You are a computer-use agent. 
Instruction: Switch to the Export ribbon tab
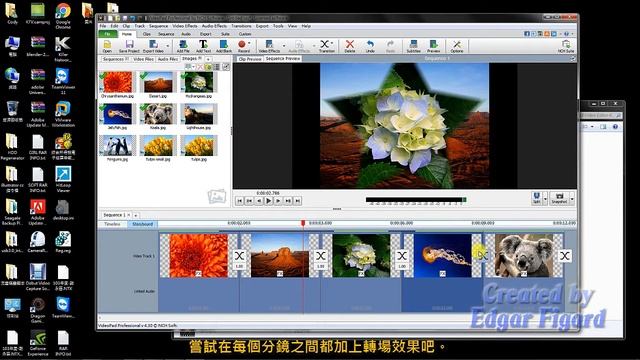pyautogui.click(x=205, y=34)
